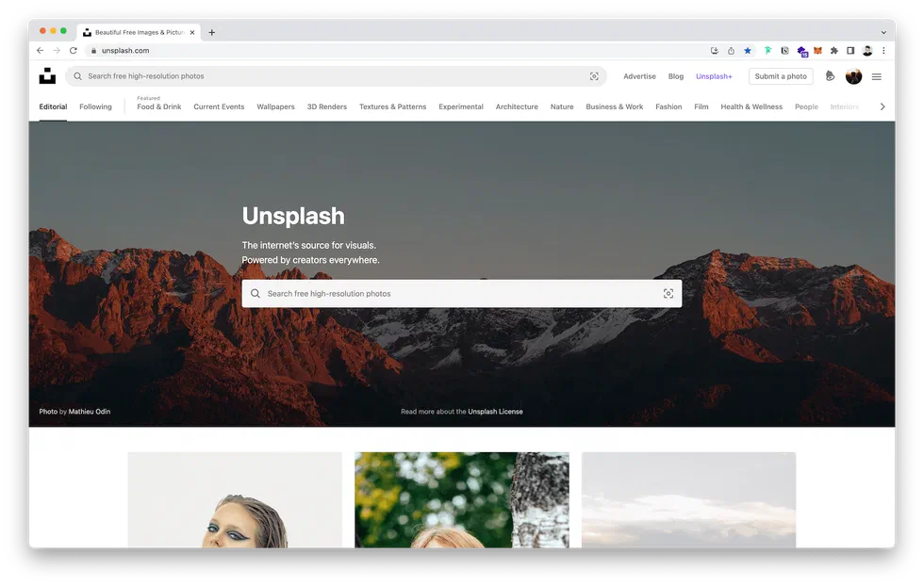924x586 pixels.
Task: Open the green figure extension icon
Action: coord(767,51)
